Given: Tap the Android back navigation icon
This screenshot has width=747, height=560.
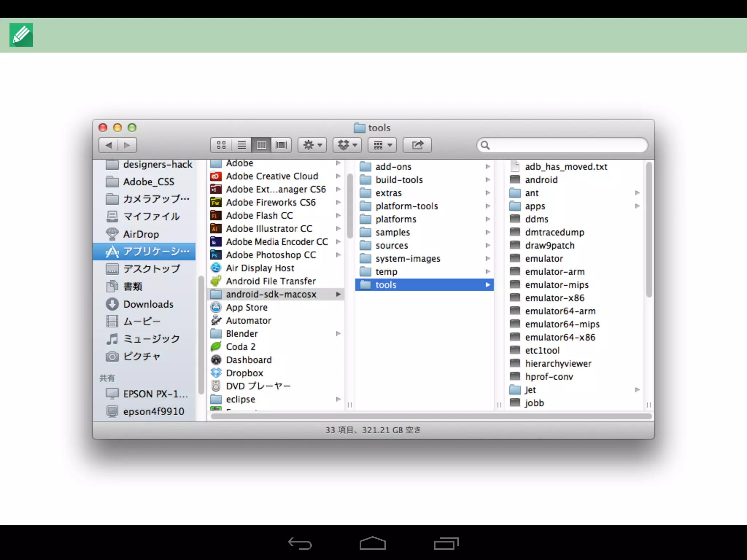Looking at the screenshot, I should 300,543.
